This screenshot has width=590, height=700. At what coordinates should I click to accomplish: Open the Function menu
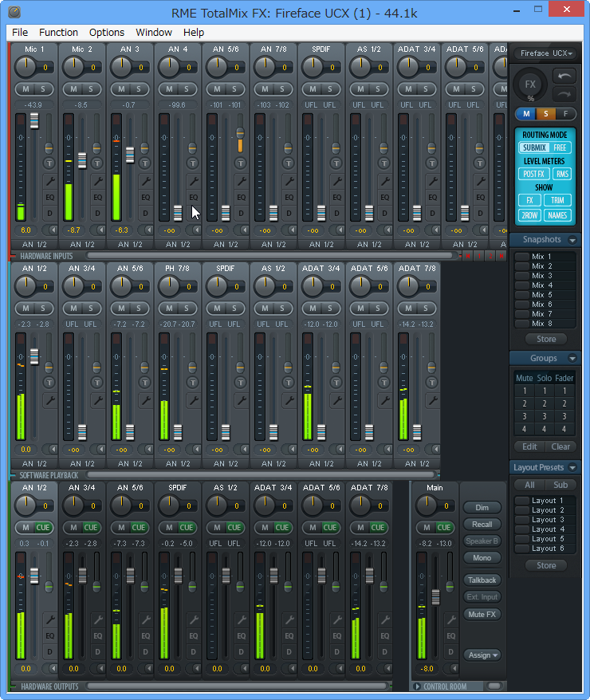58,33
